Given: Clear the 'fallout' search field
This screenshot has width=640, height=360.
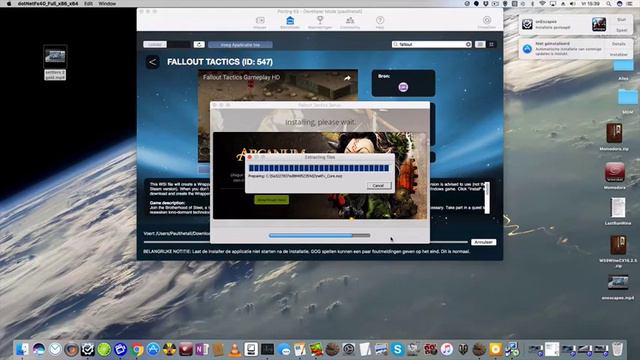Looking at the screenshot, I should 468,44.
